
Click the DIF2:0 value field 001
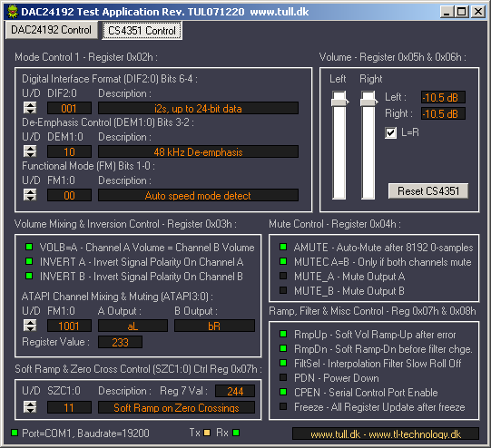[x=69, y=108]
